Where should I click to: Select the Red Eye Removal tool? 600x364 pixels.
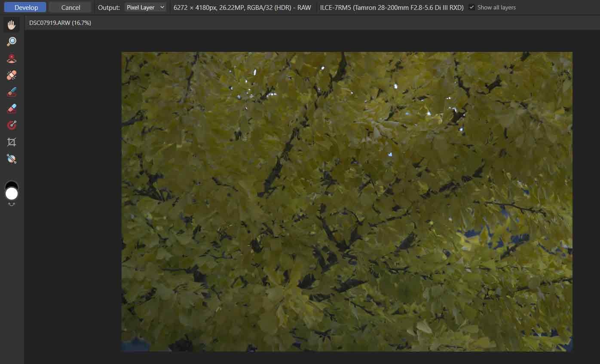coord(12,58)
